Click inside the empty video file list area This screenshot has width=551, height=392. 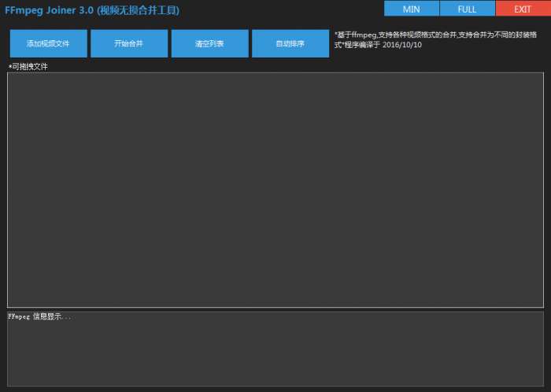pyautogui.click(x=275, y=190)
